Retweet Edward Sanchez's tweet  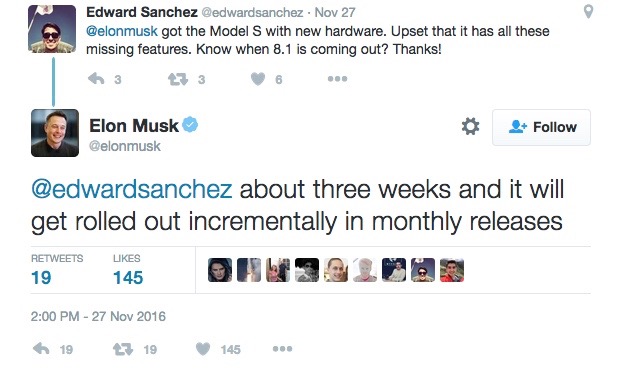(x=178, y=79)
